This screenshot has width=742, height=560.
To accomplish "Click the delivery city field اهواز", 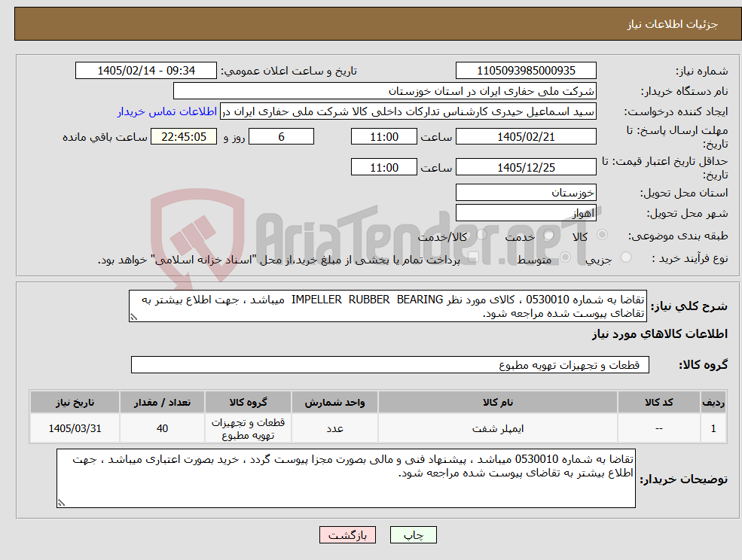I will coord(526,213).
